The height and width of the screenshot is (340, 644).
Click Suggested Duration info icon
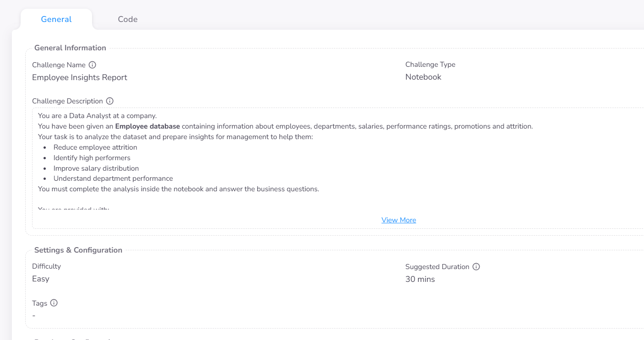476,267
